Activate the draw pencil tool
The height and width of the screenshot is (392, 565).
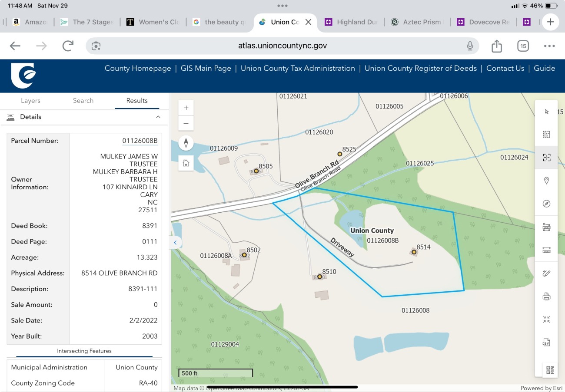click(x=546, y=273)
